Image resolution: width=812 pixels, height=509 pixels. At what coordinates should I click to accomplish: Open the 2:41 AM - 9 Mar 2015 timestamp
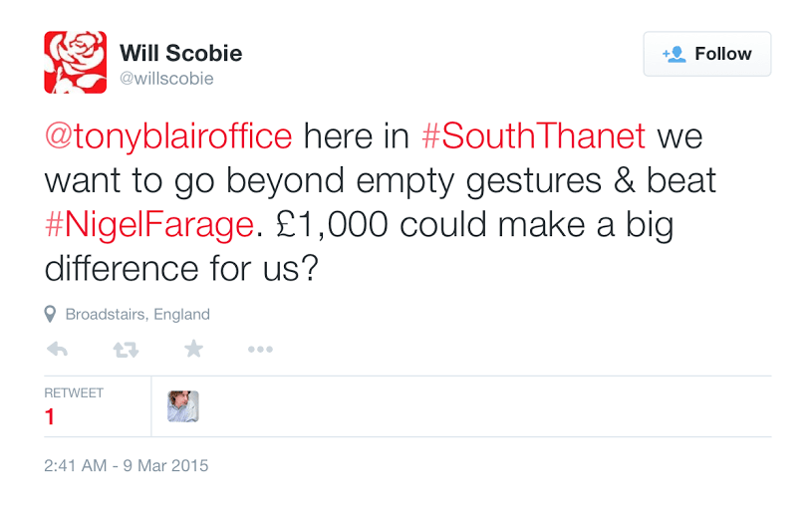(x=126, y=465)
